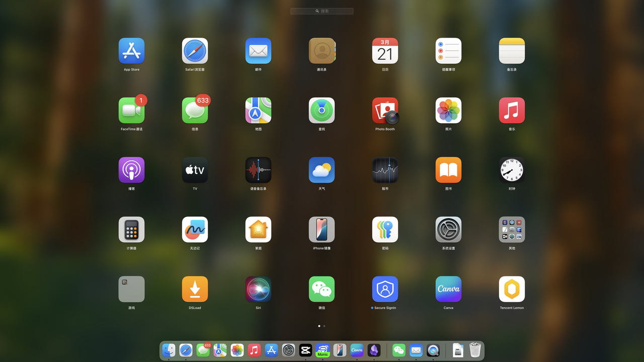The width and height of the screenshot is (644, 362).
Task: Launch the 提醒事项 Reminders app
Action: (x=448, y=51)
